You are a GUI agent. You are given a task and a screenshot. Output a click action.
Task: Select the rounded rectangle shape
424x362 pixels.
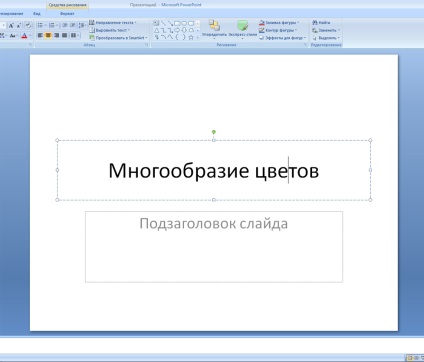pos(191,23)
